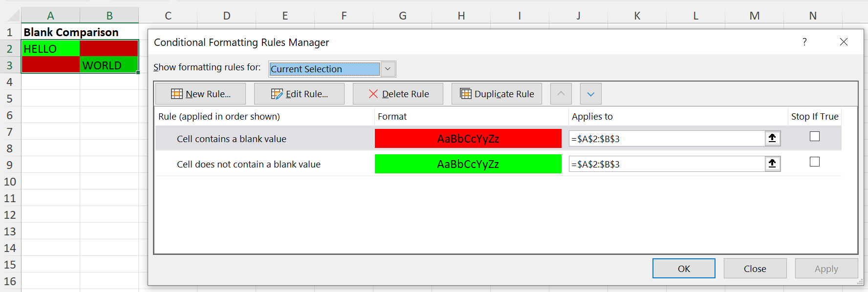This screenshot has width=868, height=292.
Task: Enable Stop If True for blank value rule
Action: click(x=814, y=137)
